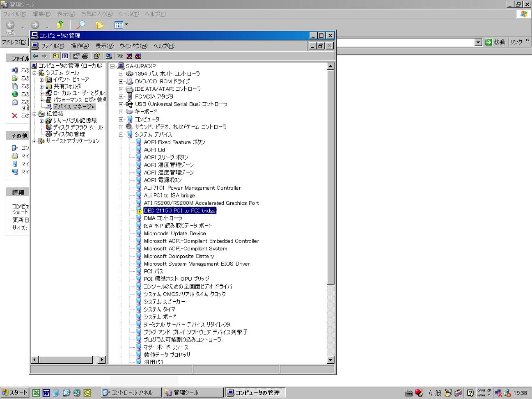The height and width of the screenshot is (399, 532).
Task: Open the ヘルプ(H) menu in コンピュータの管理
Action: click(164, 46)
